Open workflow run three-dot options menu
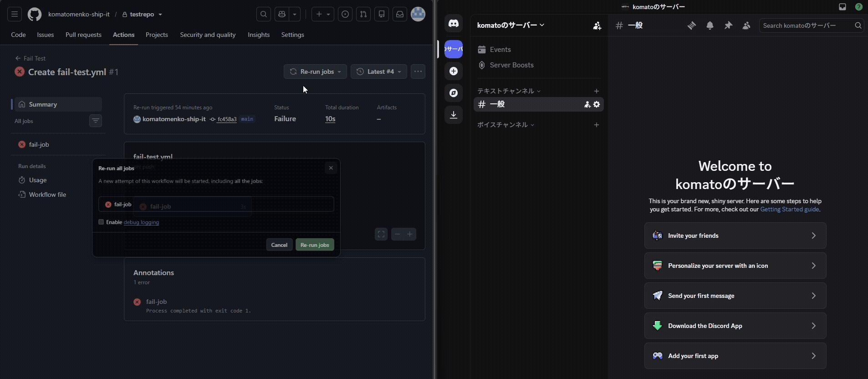The width and height of the screenshot is (868, 379). tap(418, 72)
